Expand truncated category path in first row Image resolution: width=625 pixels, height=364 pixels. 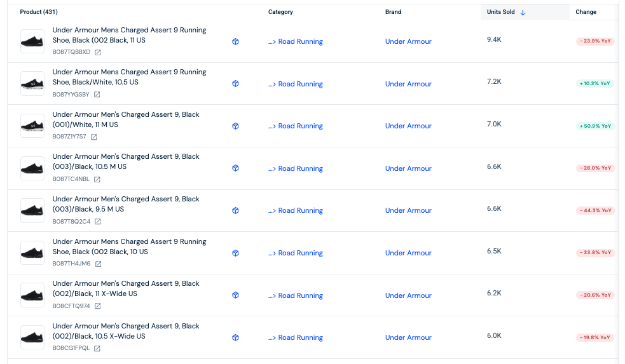pyautogui.click(x=271, y=42)
